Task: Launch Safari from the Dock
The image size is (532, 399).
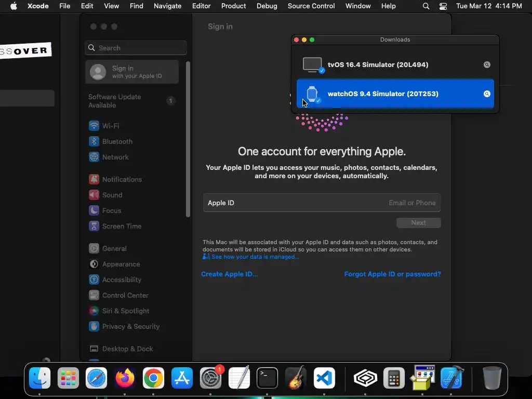Action: 96,378
